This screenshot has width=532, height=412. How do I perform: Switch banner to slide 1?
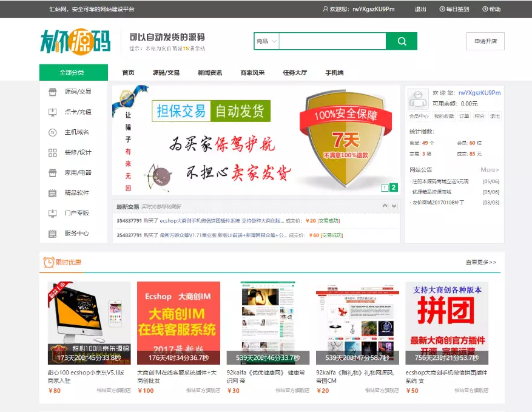385,187
